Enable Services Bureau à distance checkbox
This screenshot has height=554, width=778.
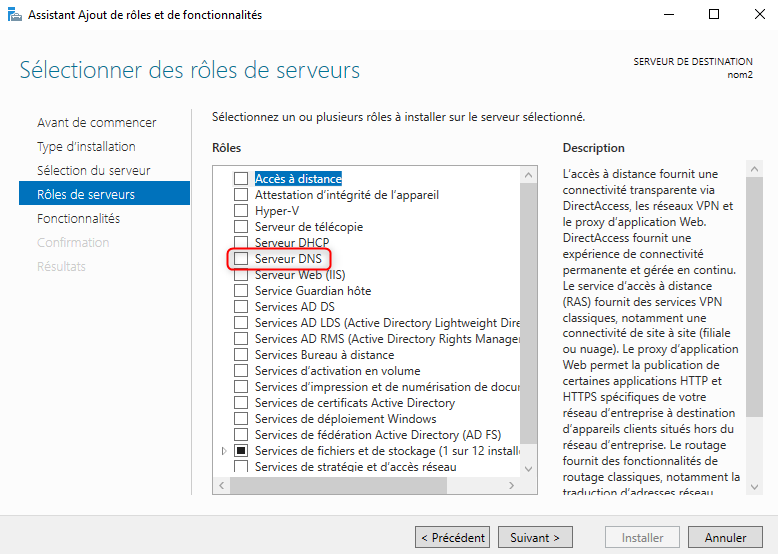(241, 355)
